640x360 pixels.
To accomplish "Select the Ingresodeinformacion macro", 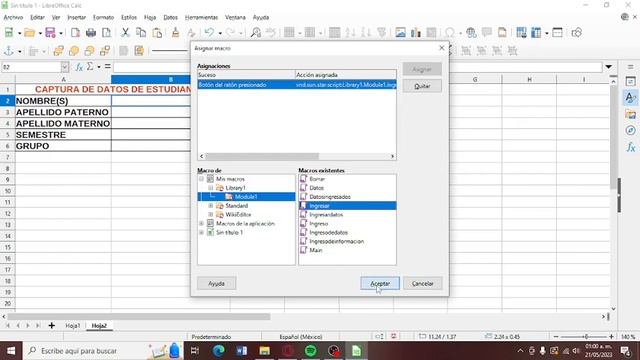I will pyautogui.click(x=336, y=241).
